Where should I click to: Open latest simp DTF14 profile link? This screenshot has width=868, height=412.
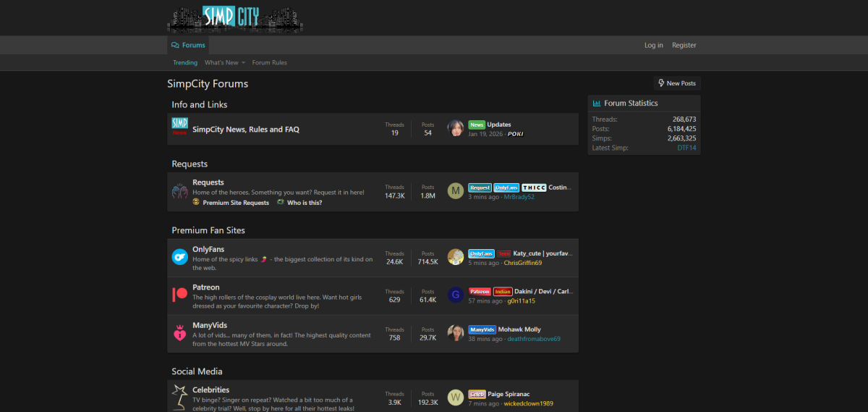[x=686, y=148]
